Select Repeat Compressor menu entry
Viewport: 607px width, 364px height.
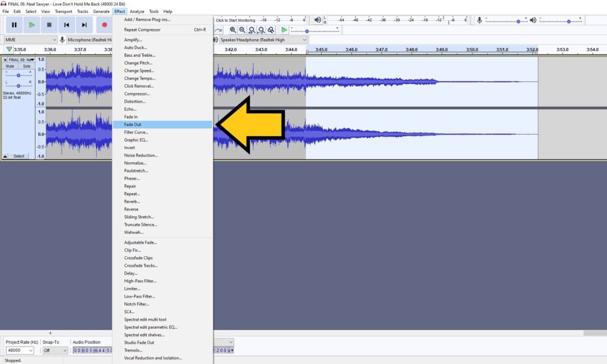point(162,30)
